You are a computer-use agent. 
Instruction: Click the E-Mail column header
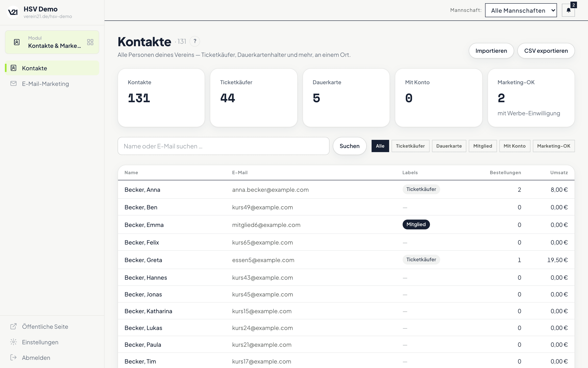[240, 173]
